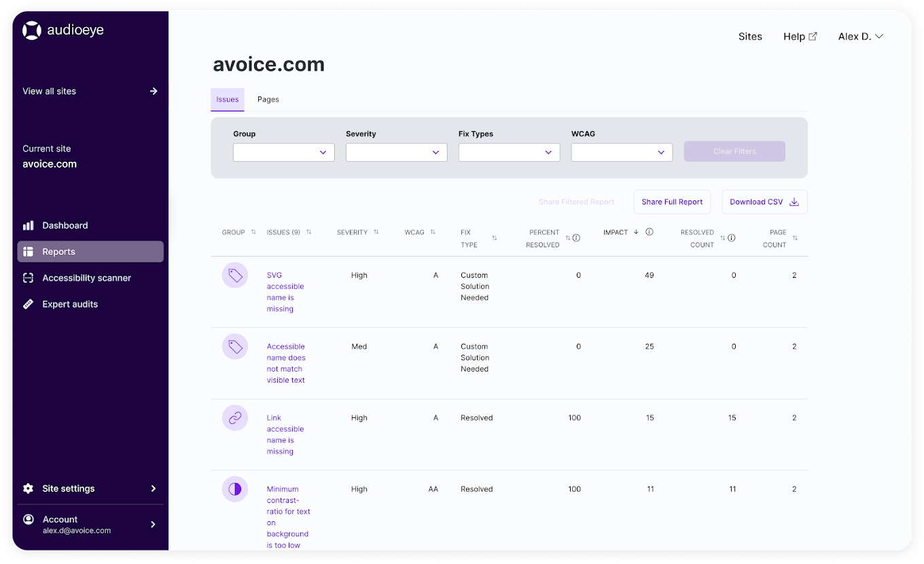The width and height of the screenshot is (924, 564).
Task: Open the WCAG filter dropdown
Action: point(622,152)
